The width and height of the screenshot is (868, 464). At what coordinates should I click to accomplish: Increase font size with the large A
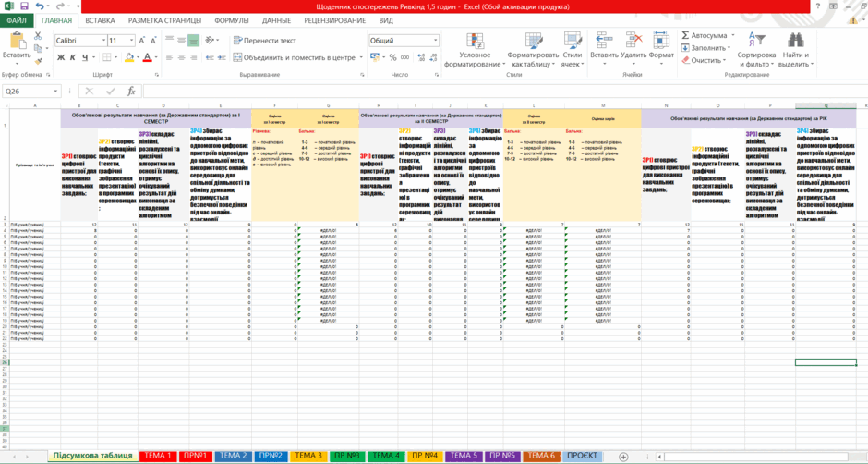[x=141, y=41]
